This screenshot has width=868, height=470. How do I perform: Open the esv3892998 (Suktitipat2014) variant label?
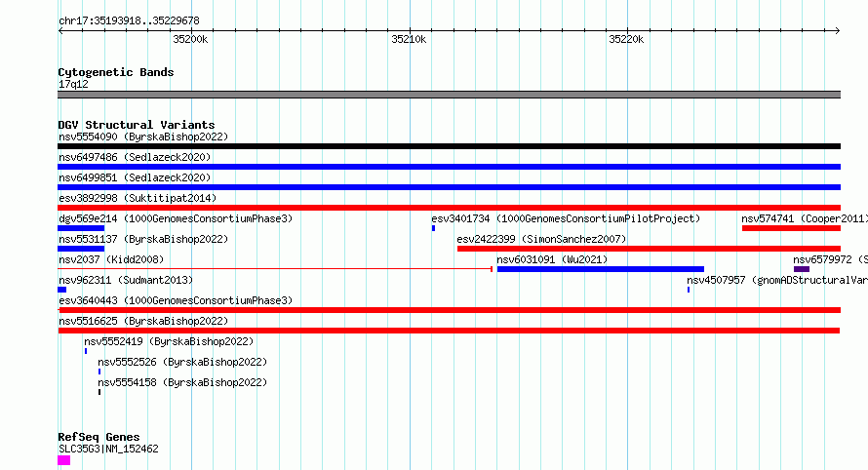click(138, 198)
